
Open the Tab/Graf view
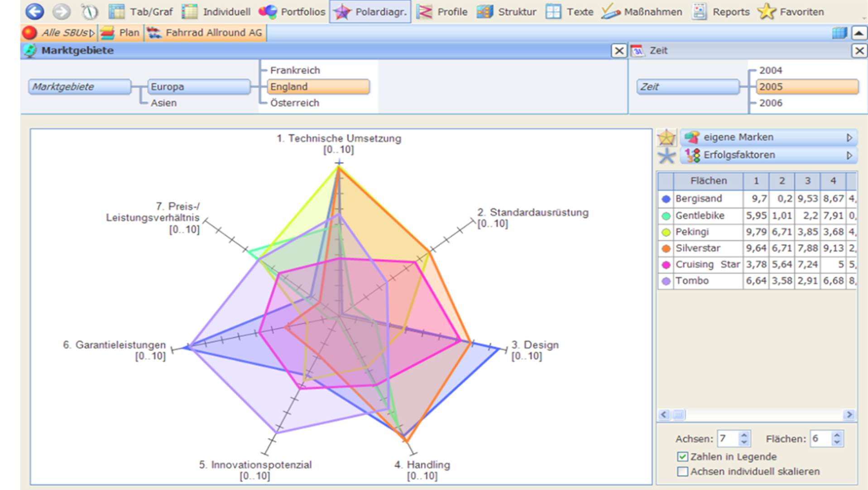(x=141, y=12)
